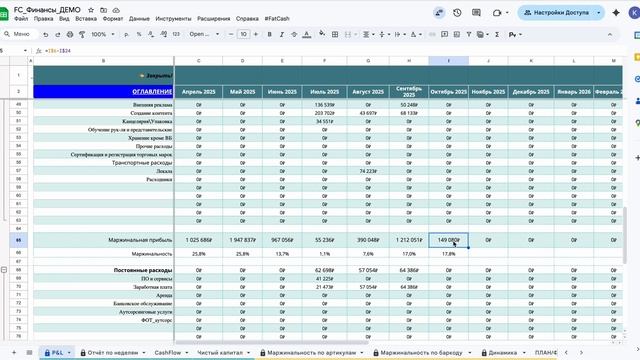This screenshot has height=360, width=640.
Task: Apply ruble currency format
Action: (127, 35)
